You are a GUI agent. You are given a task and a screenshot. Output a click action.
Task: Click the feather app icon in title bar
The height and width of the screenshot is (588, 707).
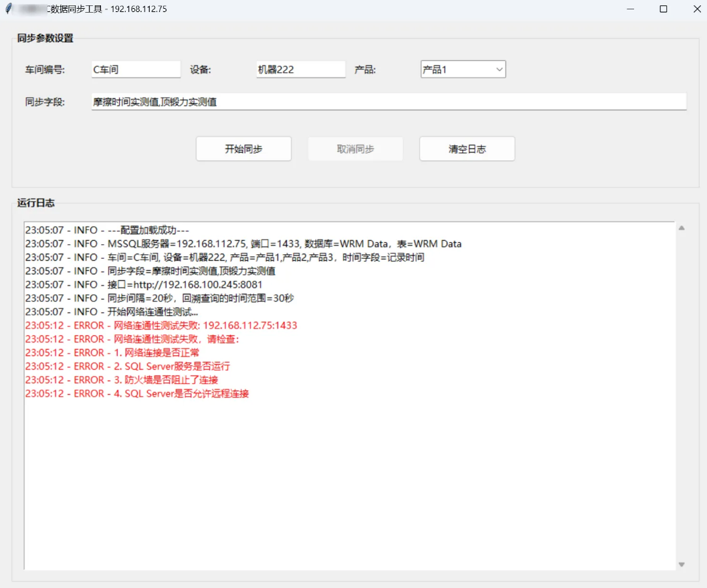[9, 9]
